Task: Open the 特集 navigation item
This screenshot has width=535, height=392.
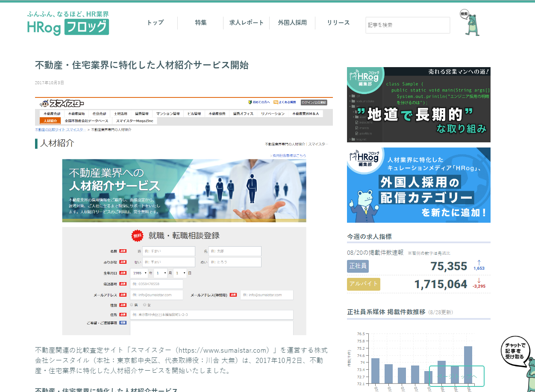Action: [201, 23]
